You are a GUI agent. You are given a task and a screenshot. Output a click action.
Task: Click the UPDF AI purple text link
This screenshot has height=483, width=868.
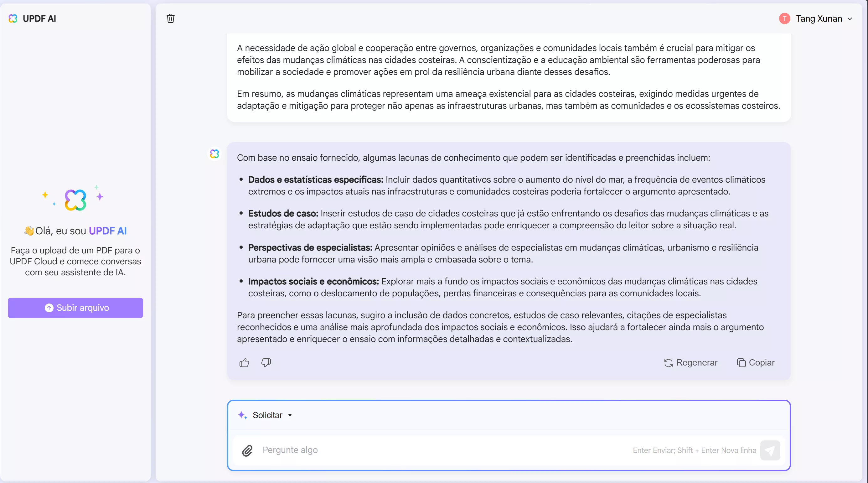[107, 231]
